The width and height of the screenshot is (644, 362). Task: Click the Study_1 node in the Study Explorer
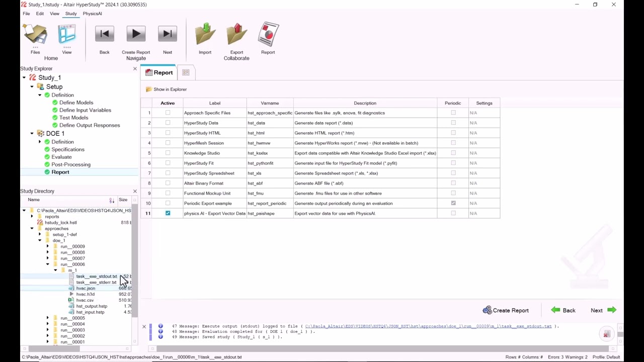(x=49, y=77)
